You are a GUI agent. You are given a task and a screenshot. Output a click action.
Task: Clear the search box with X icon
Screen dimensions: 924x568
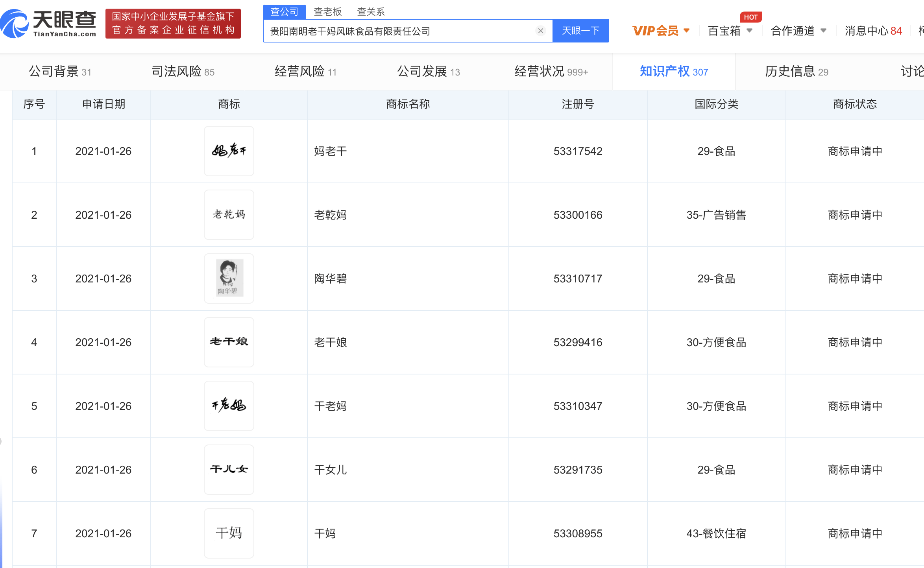(540, 31)
